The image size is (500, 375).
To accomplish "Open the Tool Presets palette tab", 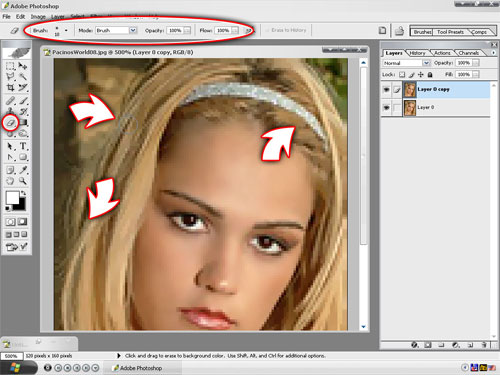I will click(450, 32).
